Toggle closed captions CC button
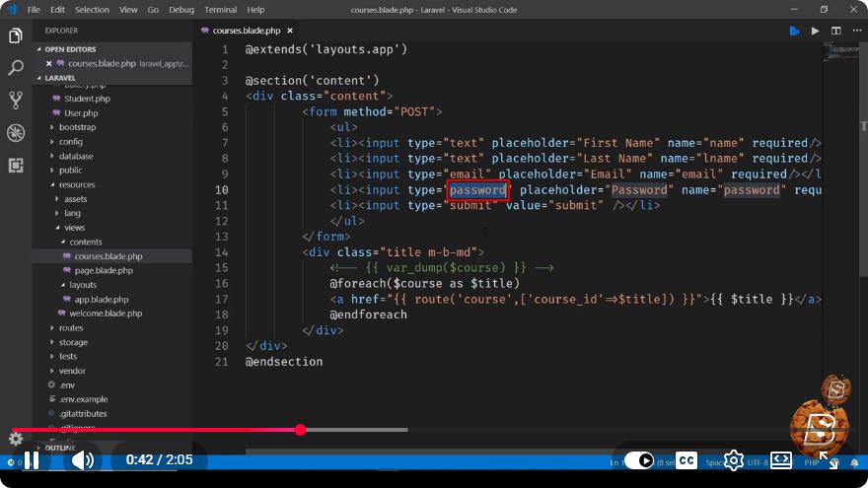 point(687,460)
